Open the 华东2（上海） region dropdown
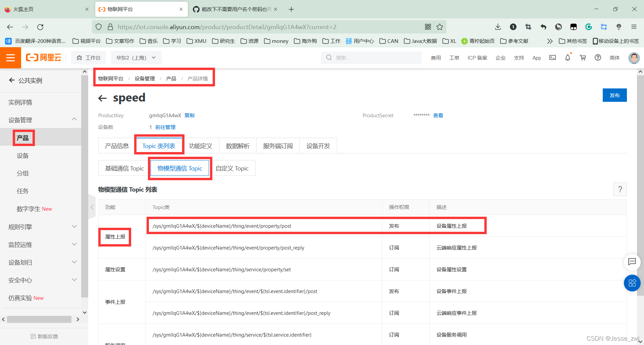644x345 pixels. [x=136, y=58]
